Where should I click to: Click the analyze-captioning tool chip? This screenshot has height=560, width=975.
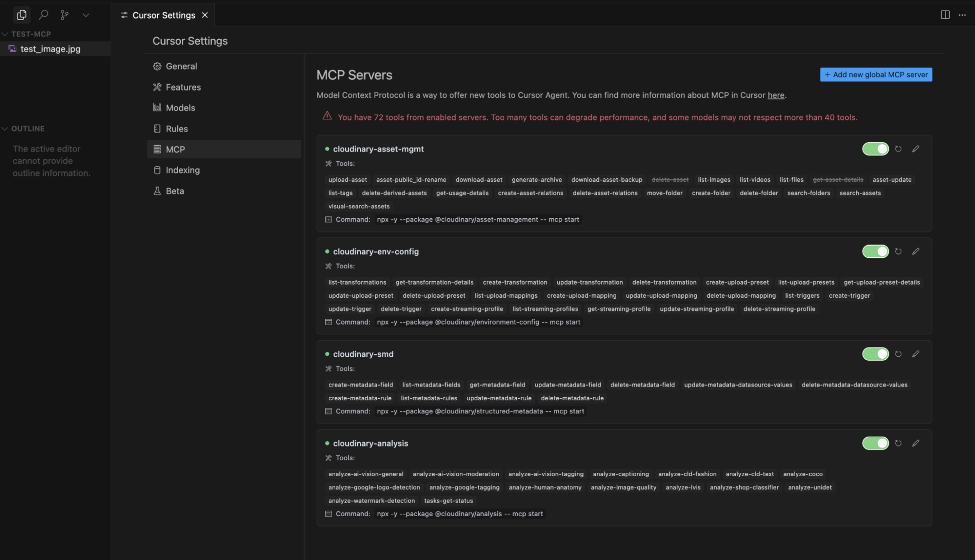point(620,474)
